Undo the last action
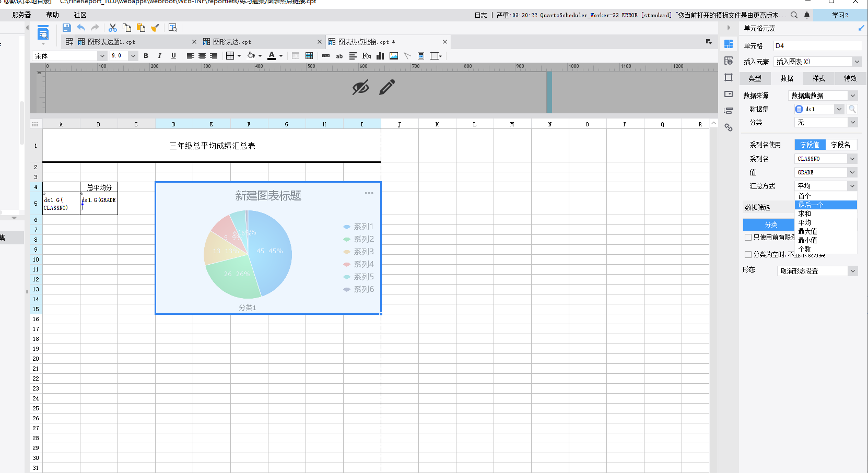The image size is (868, 473). (x=81, y=28)
